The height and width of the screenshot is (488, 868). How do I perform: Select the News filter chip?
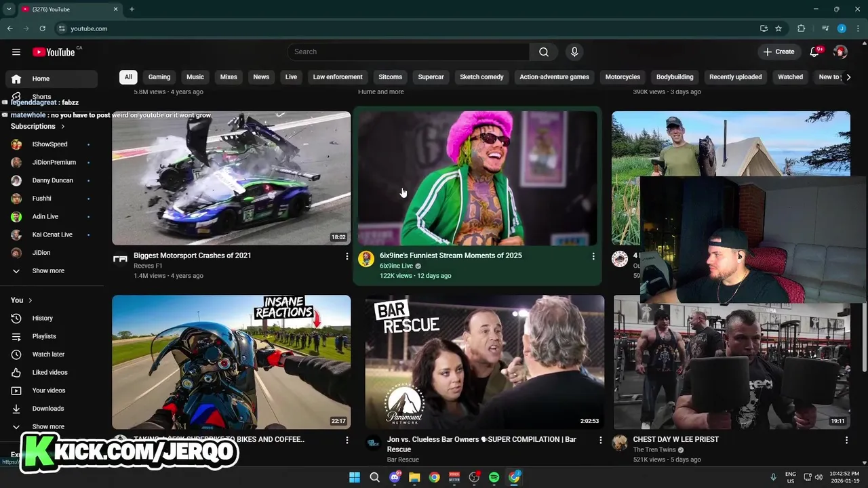[x=261, y=77]
